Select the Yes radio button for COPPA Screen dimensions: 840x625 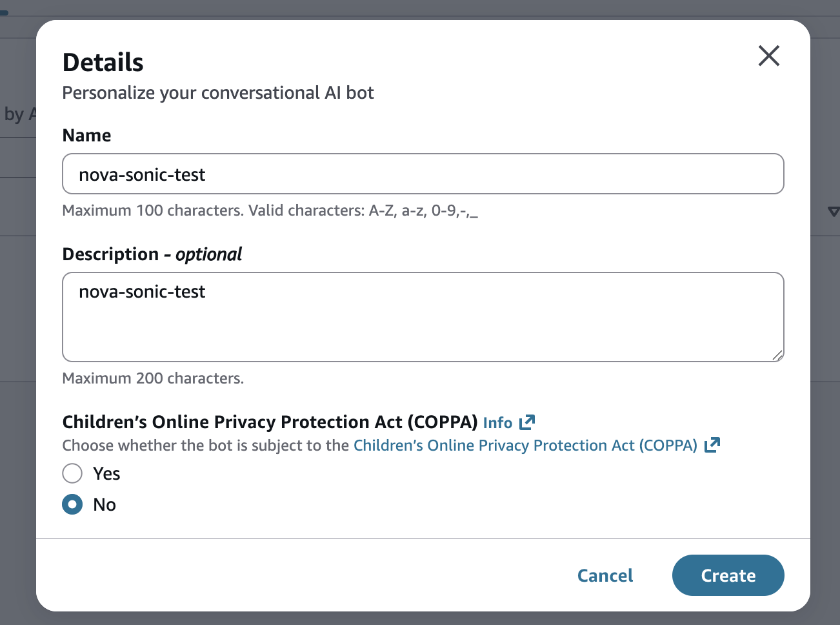tap(72, 473)
